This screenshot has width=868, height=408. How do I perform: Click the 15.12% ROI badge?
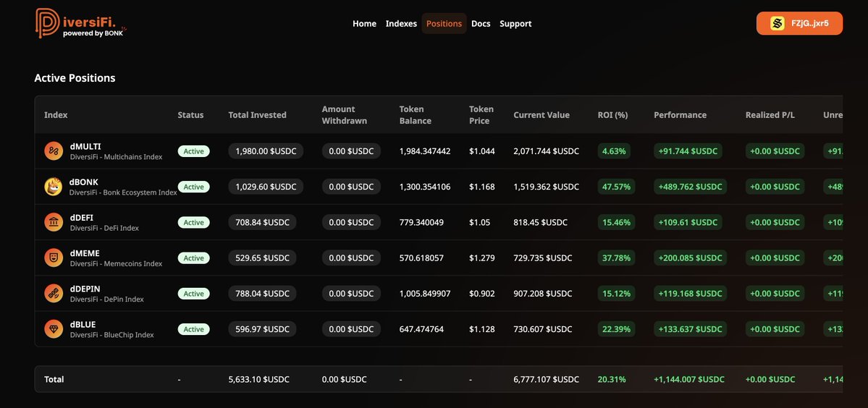tap(616, 294)
